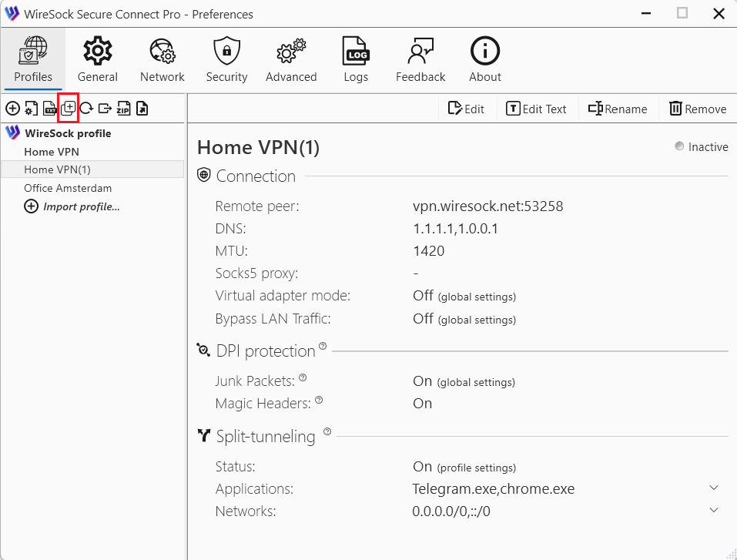
Task: Click the Split-tunneling help expander
Action: (326, 432)
